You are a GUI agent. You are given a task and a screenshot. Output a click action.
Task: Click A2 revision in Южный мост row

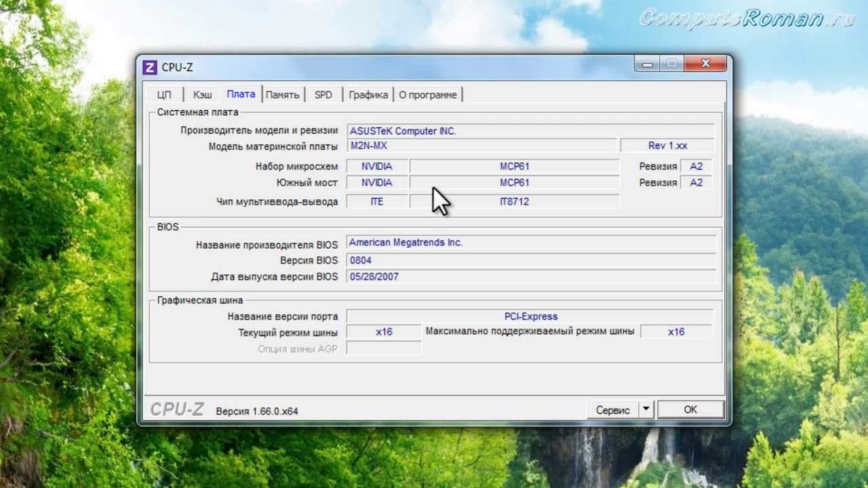point(696,182)
